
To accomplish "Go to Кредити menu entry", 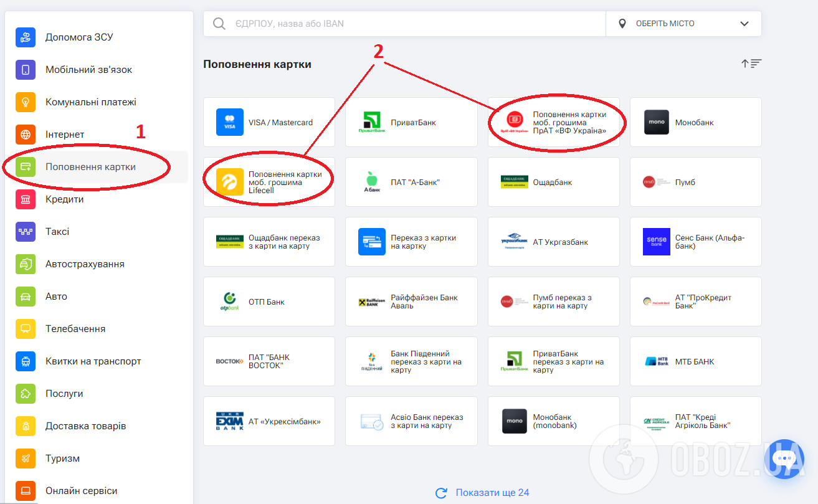I will point(96,199).
